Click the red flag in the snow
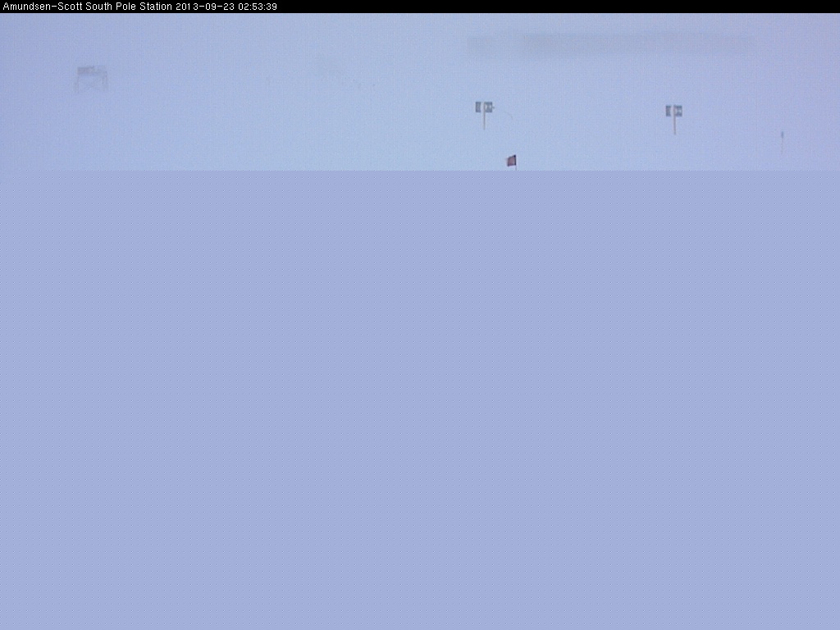The height and width of the screenshot is (630, 840). [x=511, y=161]
